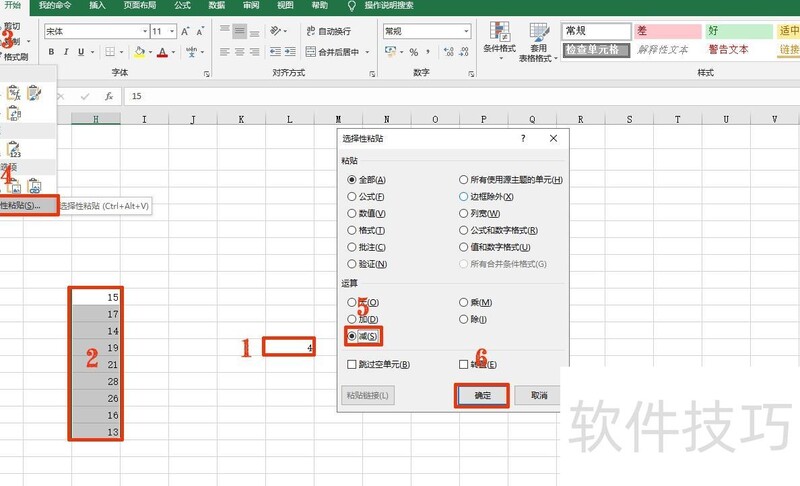
Task: Expand borders dropdown arrow
Action: coord(121,52)
